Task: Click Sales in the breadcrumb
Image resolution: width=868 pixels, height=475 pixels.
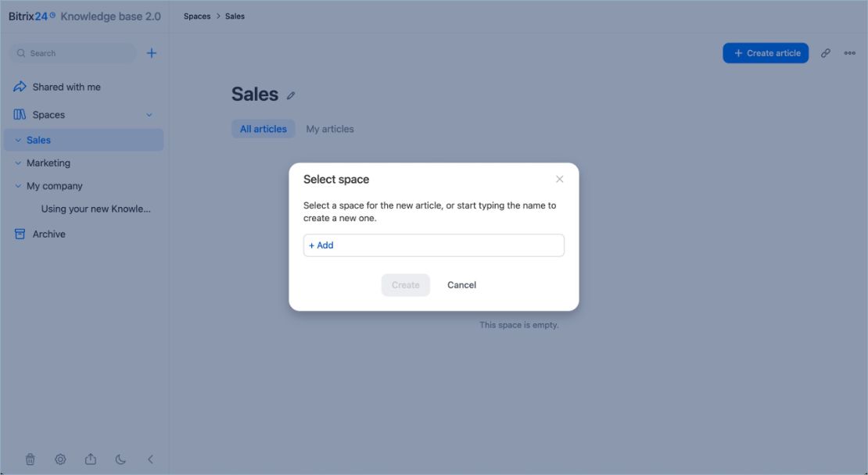Action: point(235,16)
